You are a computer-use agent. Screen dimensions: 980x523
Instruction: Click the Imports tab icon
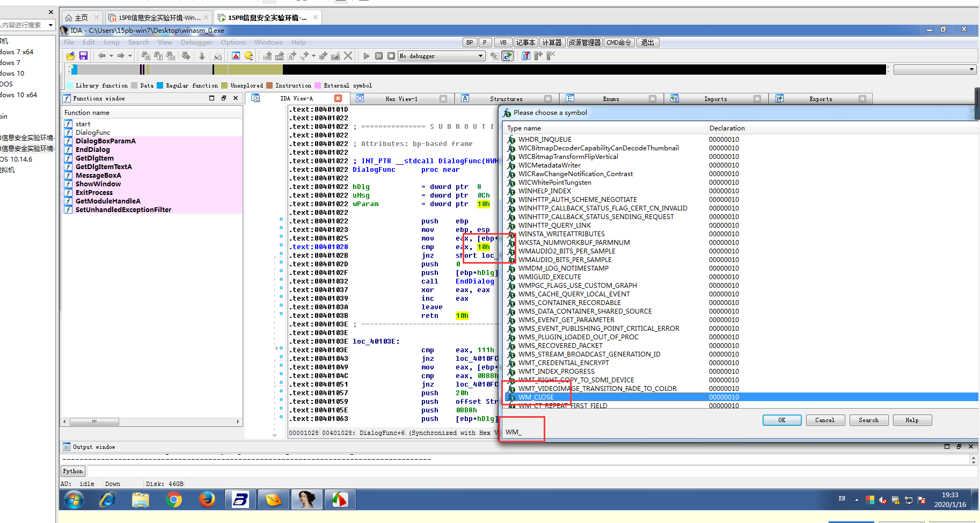coord(675,98)
